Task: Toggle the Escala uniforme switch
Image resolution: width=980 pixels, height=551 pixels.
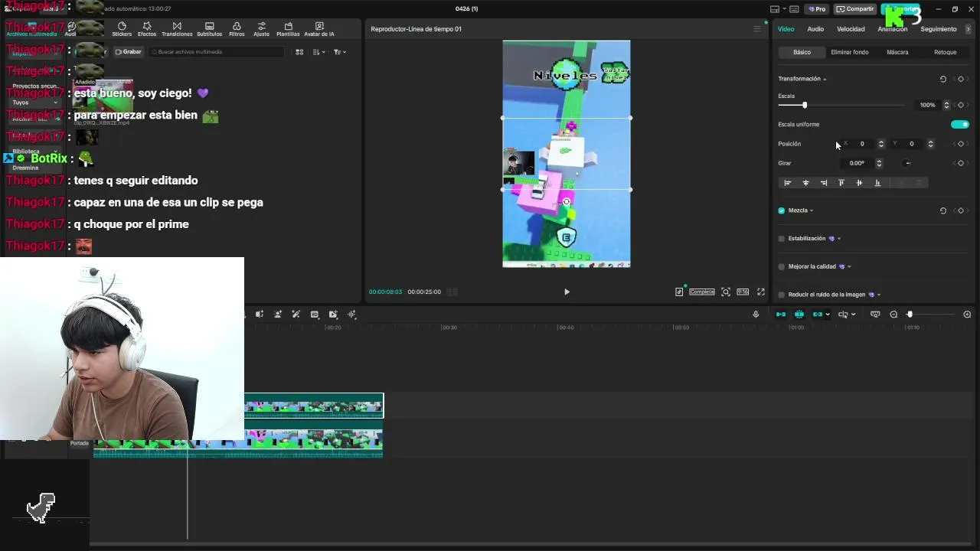Action: pos(959,124)
